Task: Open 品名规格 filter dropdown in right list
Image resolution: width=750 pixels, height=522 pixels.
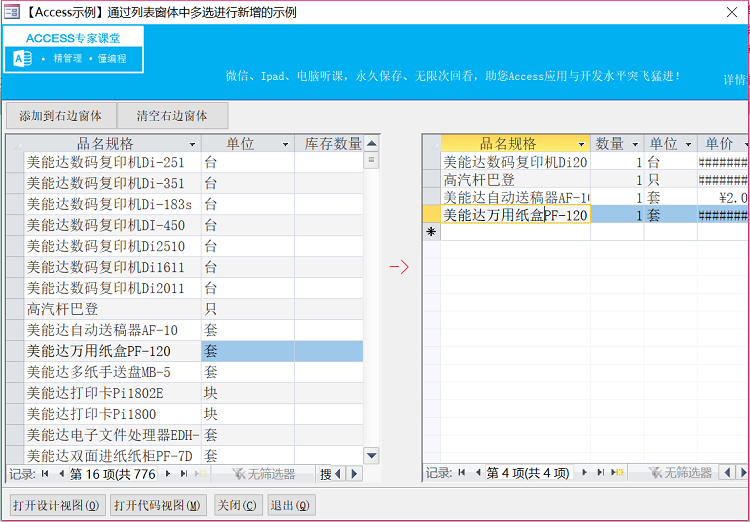Action: tap(582, 144)
